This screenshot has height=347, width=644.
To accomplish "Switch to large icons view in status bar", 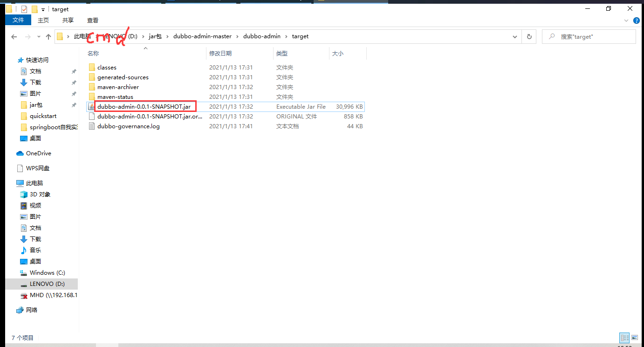I will click(x=634, y=337).
